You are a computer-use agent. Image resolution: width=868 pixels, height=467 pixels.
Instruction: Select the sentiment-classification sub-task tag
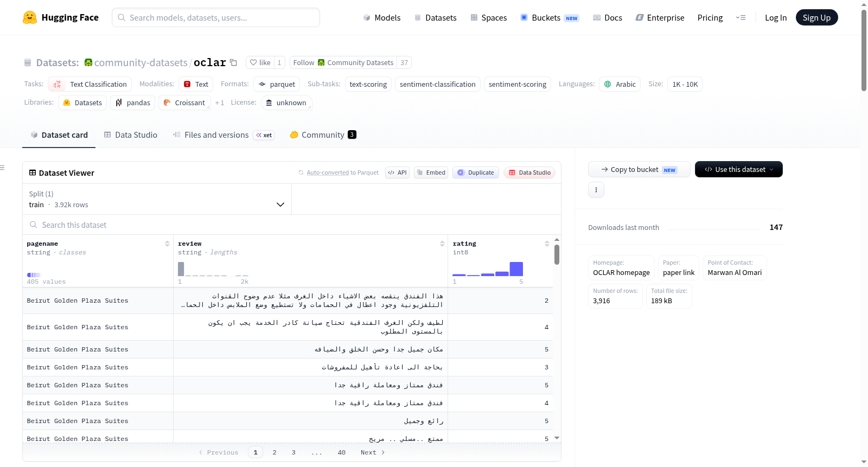pyautogui.click(x=438, y=84)
